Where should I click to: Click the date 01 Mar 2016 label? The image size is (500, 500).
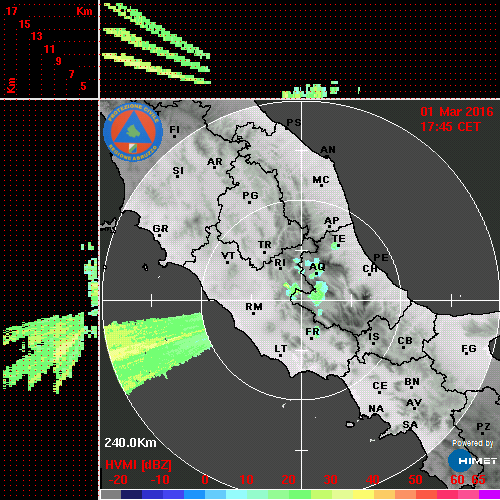tap(457, 112)
